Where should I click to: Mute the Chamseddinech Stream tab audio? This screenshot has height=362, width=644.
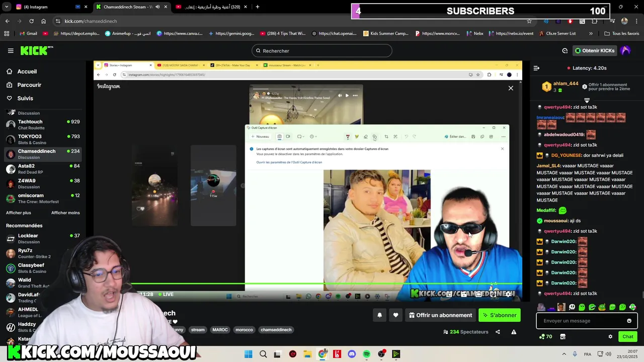coord(157,7)
